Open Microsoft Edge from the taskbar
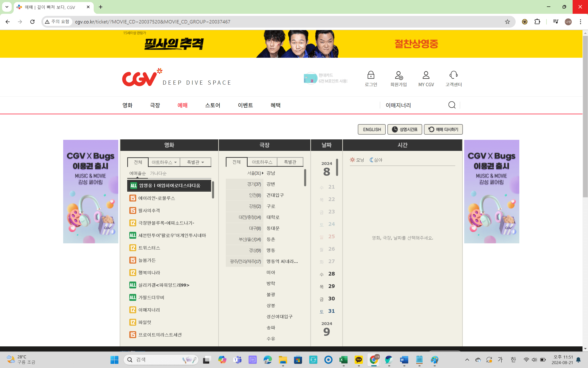The image size is (588, 368). tap(268, 360)
